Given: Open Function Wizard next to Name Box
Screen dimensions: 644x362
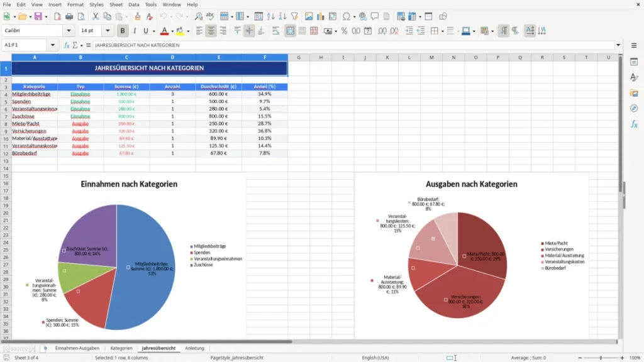Looking at the screenshot, I should click(x=67, y=45).
